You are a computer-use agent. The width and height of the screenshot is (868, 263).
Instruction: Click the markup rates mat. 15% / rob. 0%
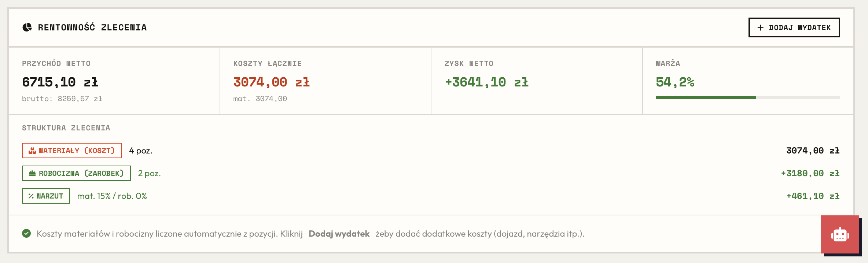(x=112, y=196)
